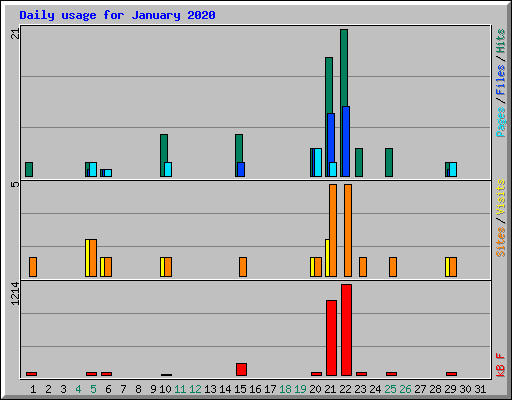Click the day 15 red KB bar
Image resolution: width=512 pixels, height=400 pixels.
pyautogui.click(x=241, y=370)
